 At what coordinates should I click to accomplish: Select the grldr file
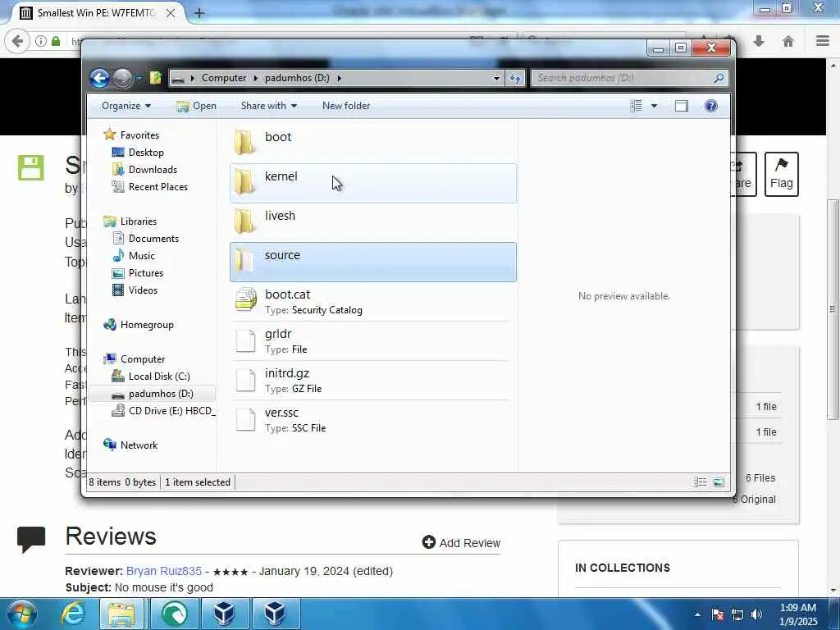pos(373,340)
